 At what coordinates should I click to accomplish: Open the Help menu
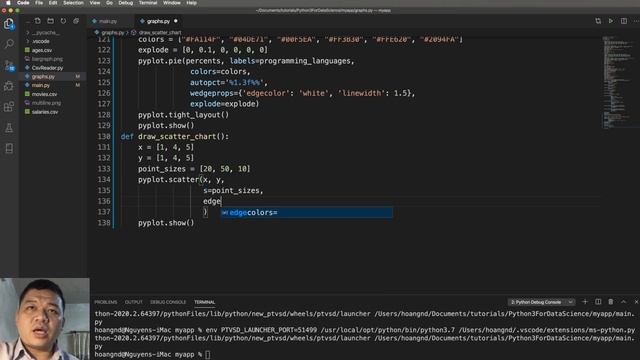(191, 3)
